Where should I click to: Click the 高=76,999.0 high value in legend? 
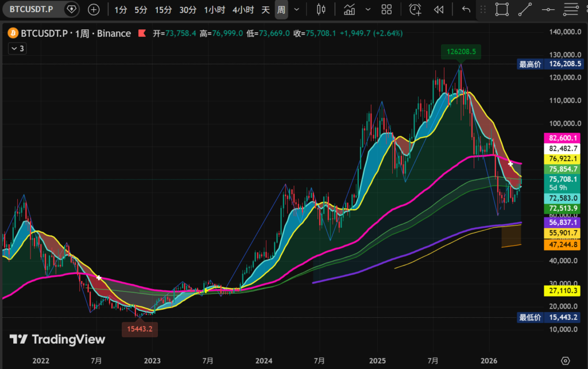(x=221, y=33)
